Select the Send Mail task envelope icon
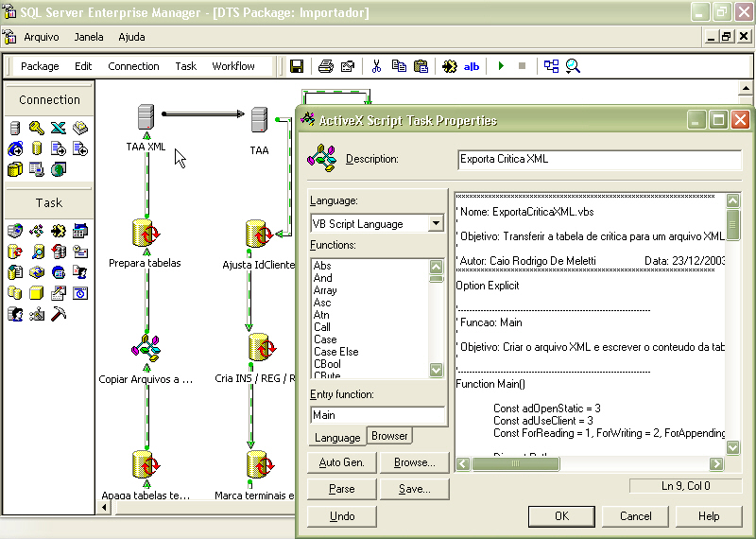The height and width of the screenshot is (539, 756). coord(80,252)
